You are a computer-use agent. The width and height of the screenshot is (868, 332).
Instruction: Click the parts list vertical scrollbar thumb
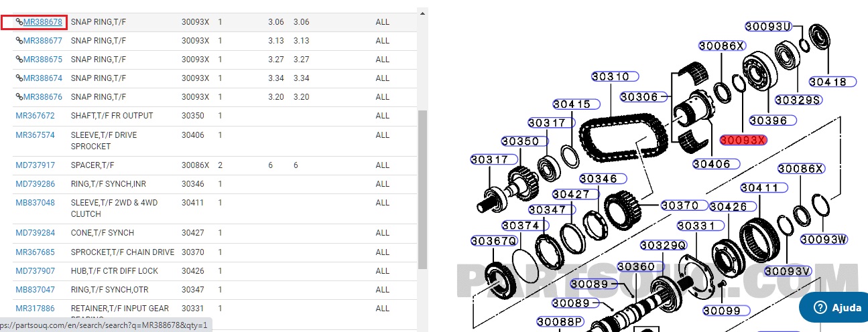click(x=422, y=187)
